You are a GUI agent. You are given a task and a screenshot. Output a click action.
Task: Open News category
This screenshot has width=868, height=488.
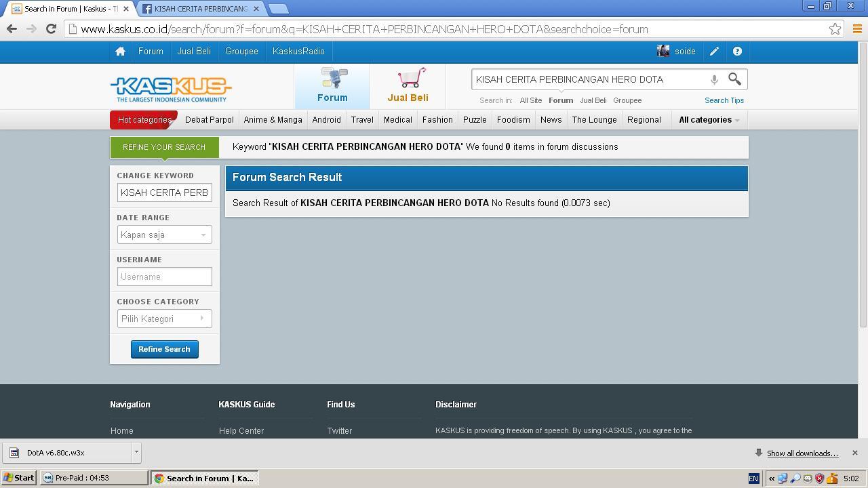coord(551,120)
